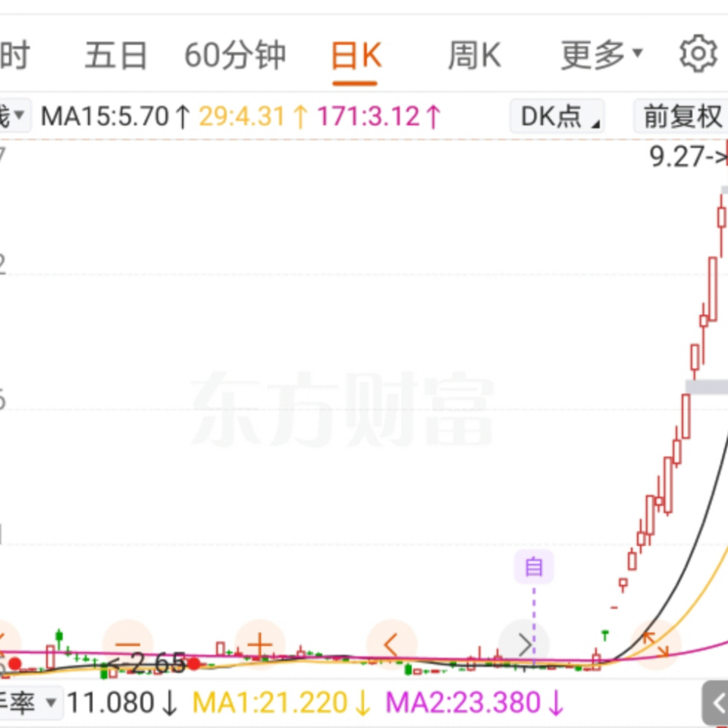The height and width of the screenshot is (728, 728).
Task: Toggle DK点 indicator button
Action: [x=557, y=116]
